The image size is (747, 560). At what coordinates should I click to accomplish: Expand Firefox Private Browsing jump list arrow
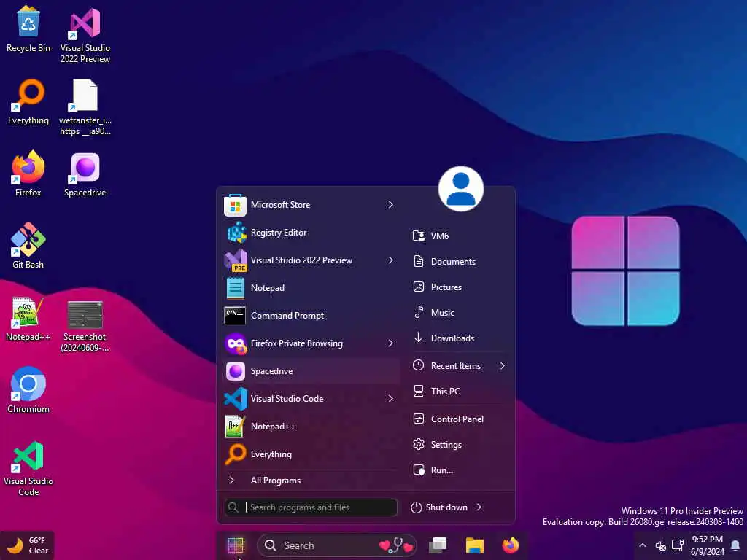point(391,343)
